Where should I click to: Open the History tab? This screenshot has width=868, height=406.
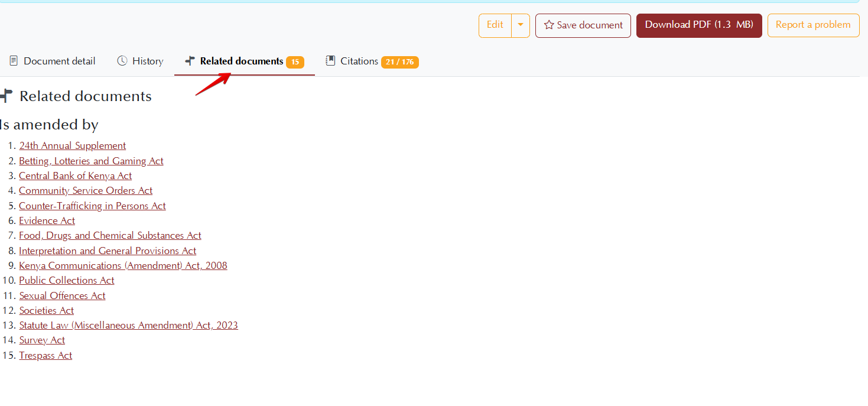(x=148, y=61)
